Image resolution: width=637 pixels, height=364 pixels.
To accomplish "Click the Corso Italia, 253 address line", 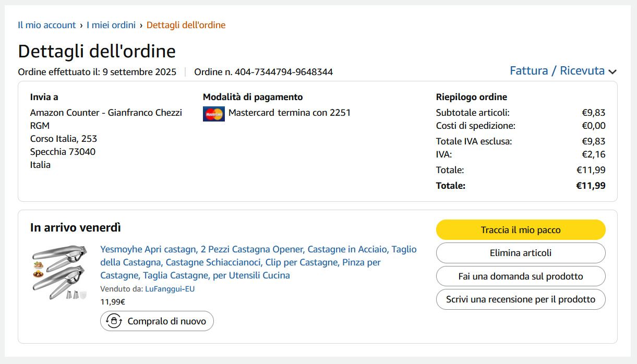I will (64, 139).
